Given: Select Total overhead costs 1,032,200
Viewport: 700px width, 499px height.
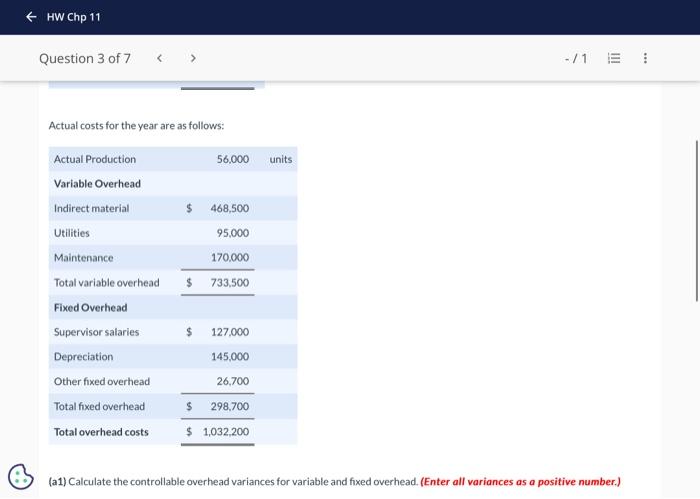Looking at the screenshot, I should (x=226, y=432).
